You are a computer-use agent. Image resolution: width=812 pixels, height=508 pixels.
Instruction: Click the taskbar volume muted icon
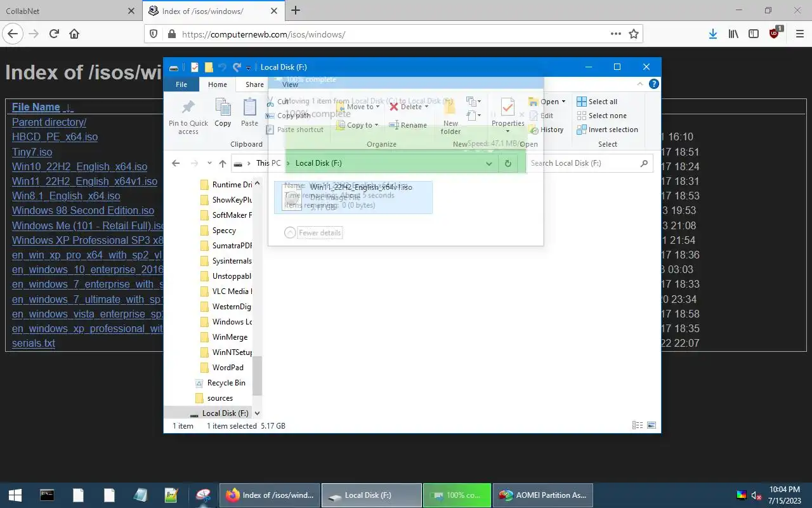(756, 495)
